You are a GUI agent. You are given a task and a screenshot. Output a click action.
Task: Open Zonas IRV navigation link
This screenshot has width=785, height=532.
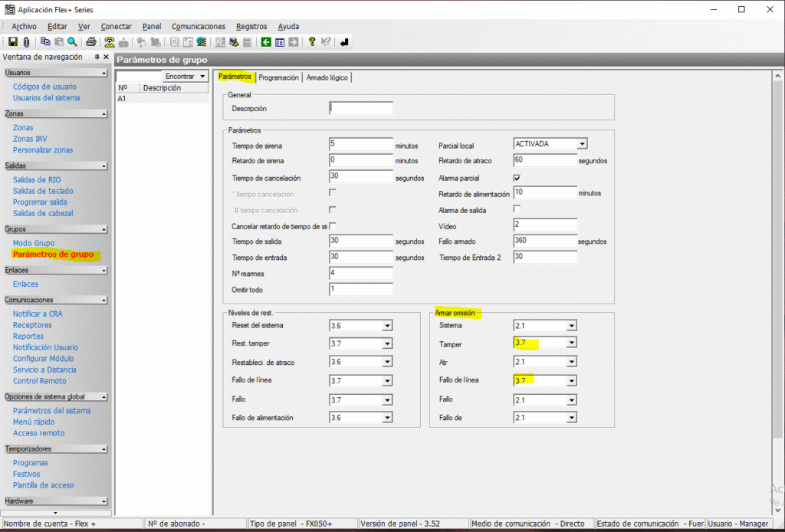(x=30, y=139)
